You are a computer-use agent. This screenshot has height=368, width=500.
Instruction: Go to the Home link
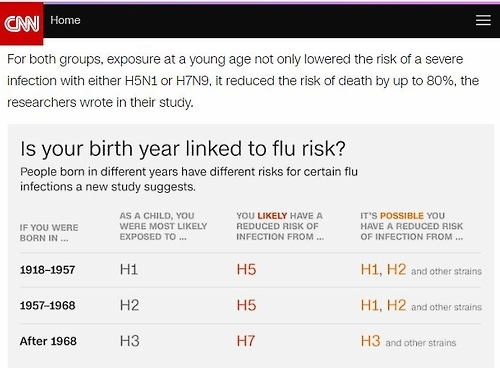[65, 20]
